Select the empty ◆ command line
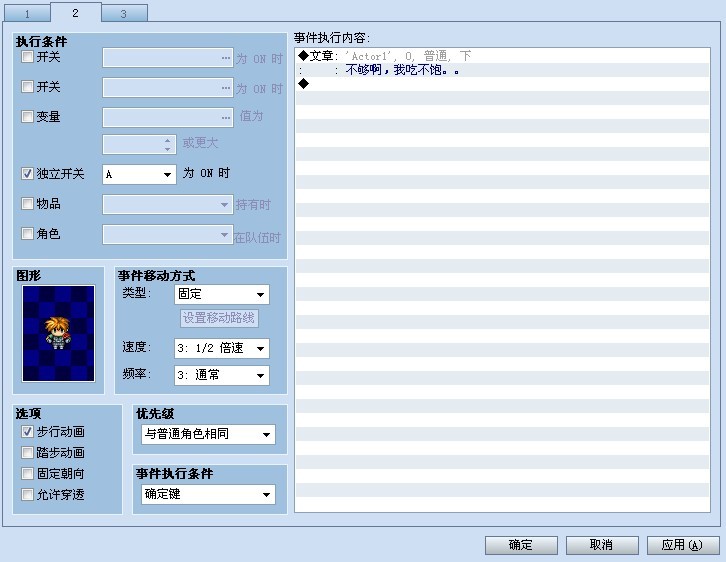Viewport: 726px width, 562px height. (502, 84)
